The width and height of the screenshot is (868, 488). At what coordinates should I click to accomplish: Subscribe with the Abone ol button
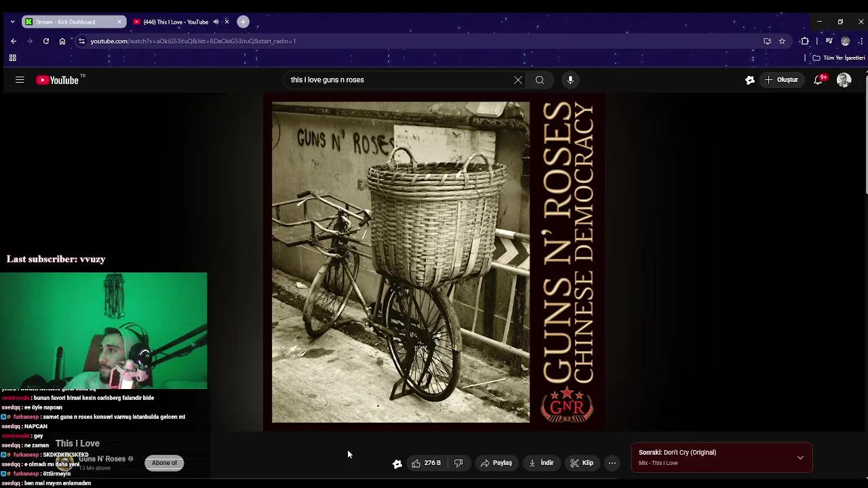coord(164,463)
